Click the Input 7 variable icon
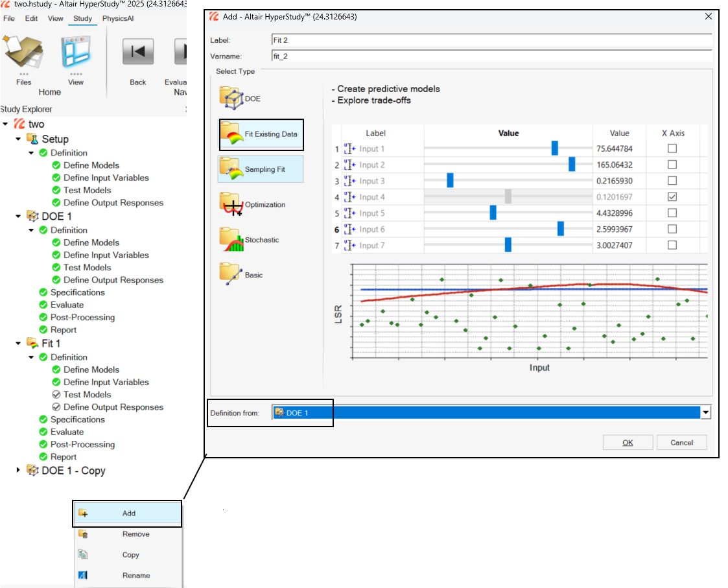 tap(349, 245)
